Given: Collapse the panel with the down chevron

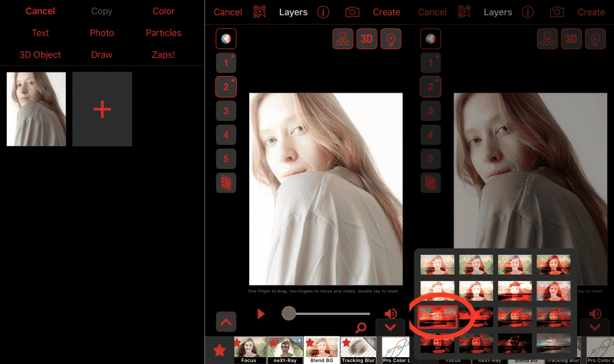Looking at the screenshot, I should click(391, 327).
